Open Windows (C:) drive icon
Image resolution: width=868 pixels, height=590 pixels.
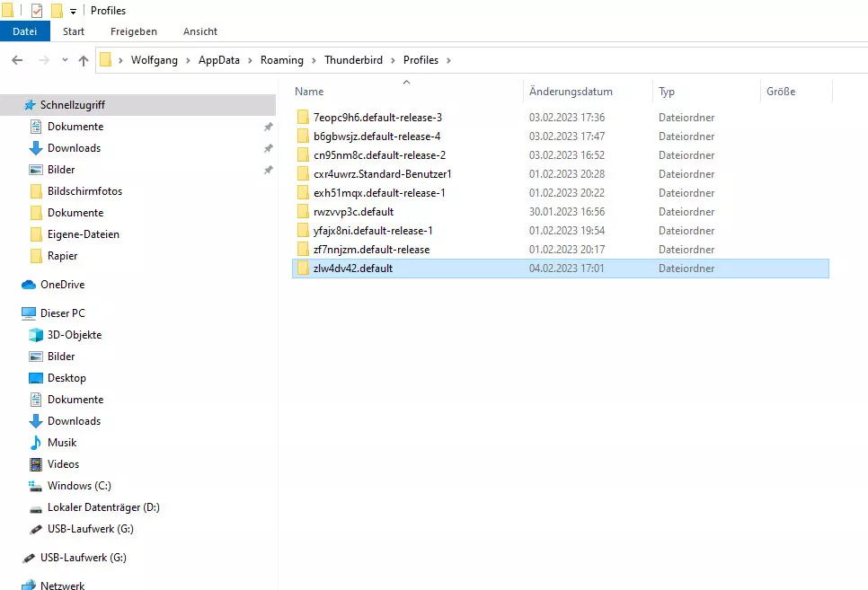pyautogui.click(x=36, y=486)
